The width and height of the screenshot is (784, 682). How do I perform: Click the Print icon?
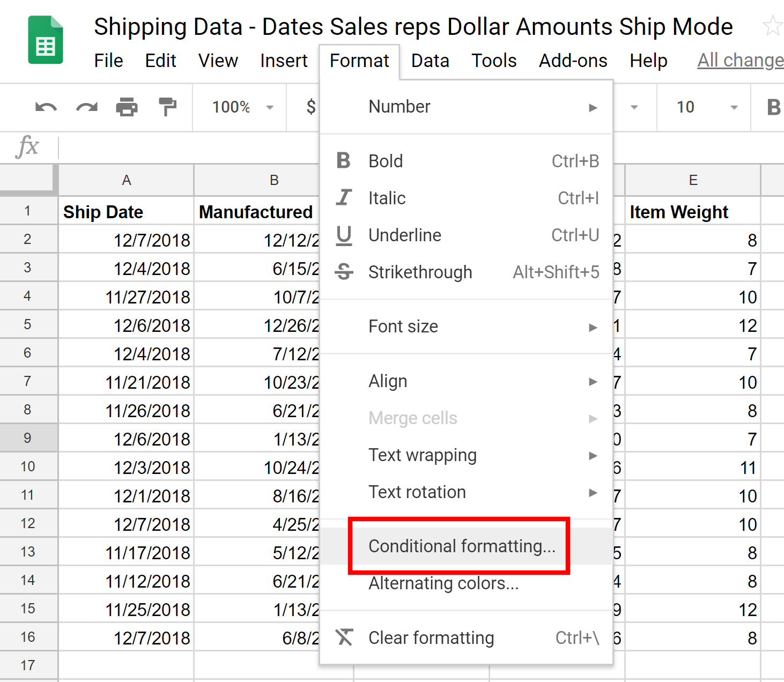(x=127, y=107)
